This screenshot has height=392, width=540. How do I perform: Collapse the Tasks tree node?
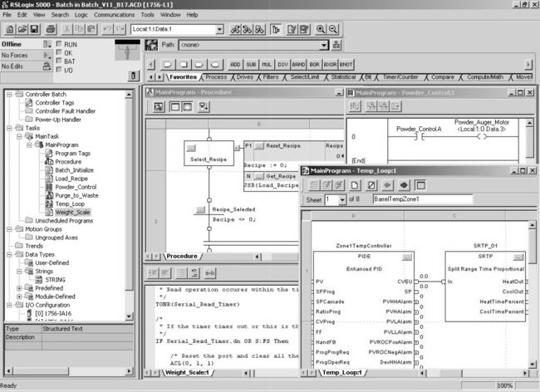coord(9,128)
